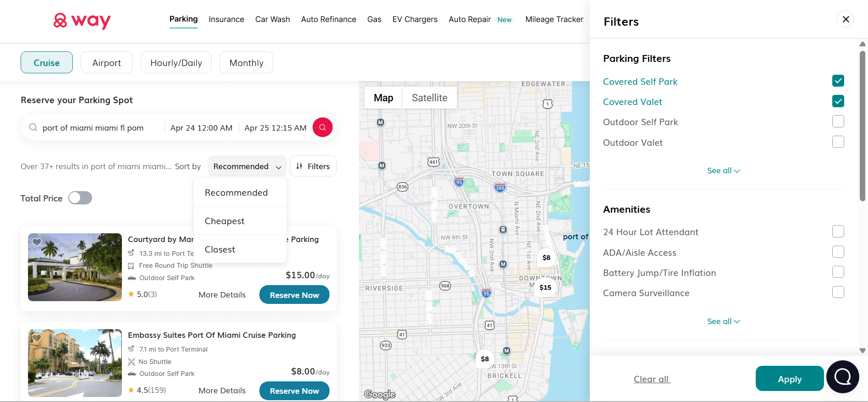
Task: Click the parking location search field
Action: pos(96,128)
